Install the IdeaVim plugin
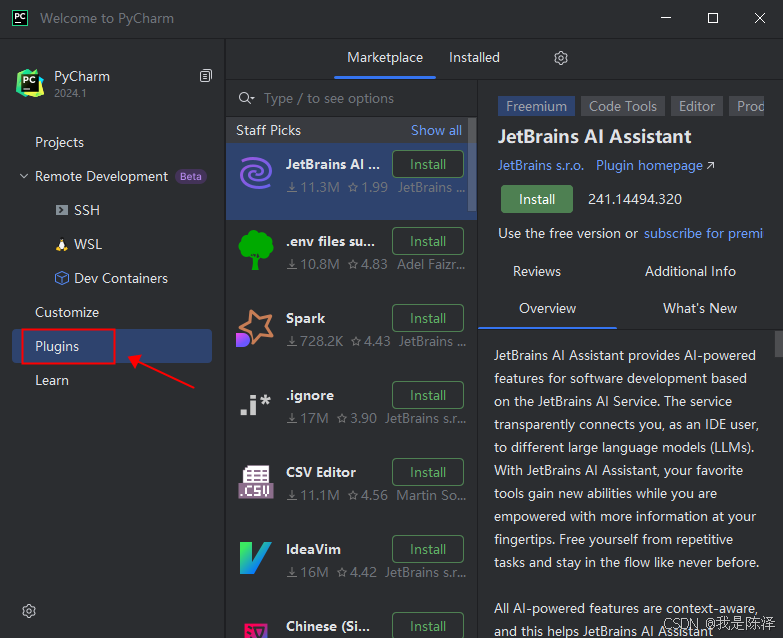 pyautogui.click(x=428, y=549)
